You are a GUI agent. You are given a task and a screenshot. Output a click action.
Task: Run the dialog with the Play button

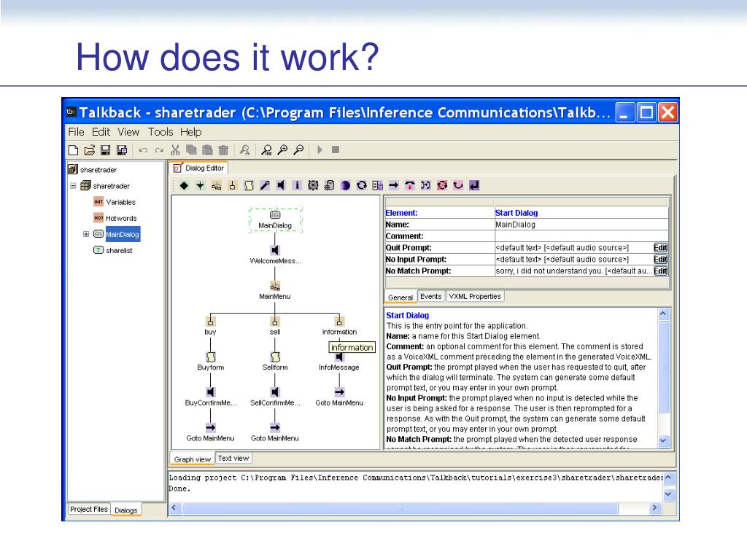tap(320, 150)
